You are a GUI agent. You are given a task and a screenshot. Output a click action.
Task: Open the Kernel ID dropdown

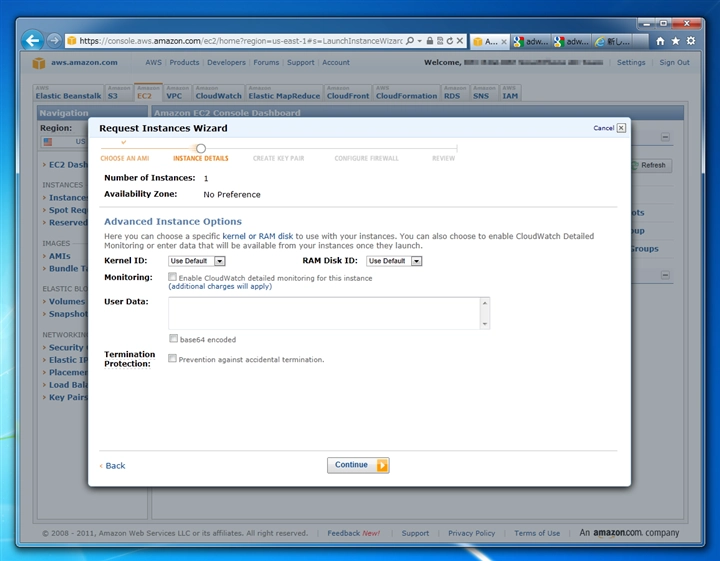(x=197, y=261)
